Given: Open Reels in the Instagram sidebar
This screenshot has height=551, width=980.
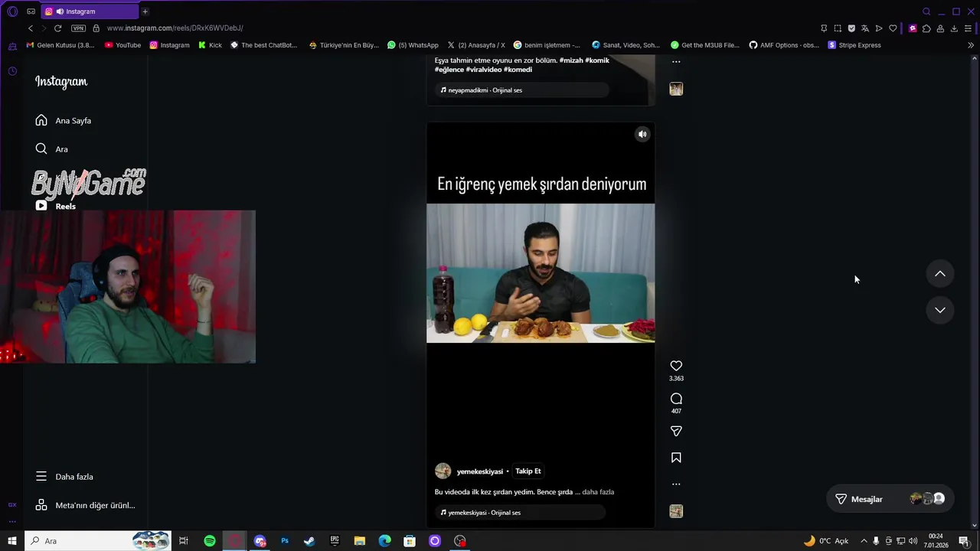Looking at the screenshot, I should tap(56, 206).
